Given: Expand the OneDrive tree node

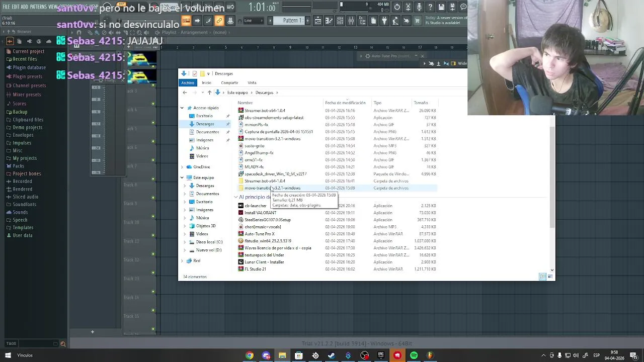Looking at the screenshot, I should click(x=182, y=167).
